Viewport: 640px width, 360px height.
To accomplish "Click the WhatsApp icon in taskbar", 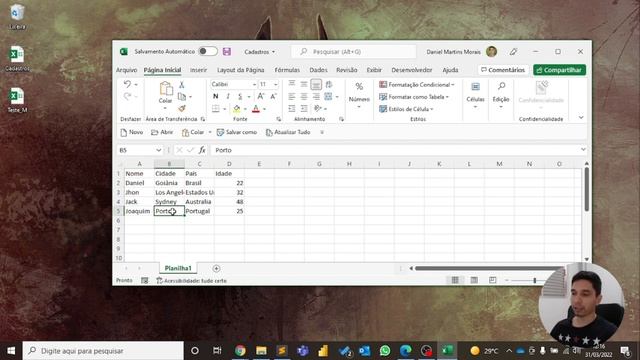I will coord(385,351).
